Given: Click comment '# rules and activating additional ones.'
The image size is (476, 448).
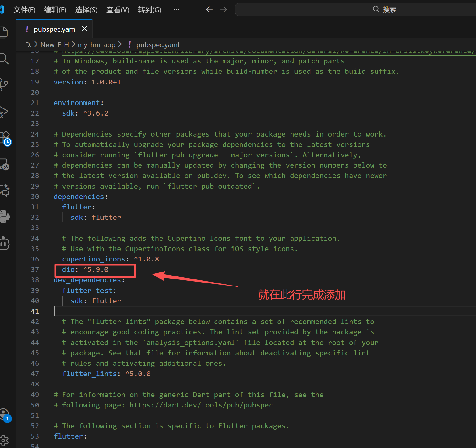Looking at the screenshot, I should [144, 363].
